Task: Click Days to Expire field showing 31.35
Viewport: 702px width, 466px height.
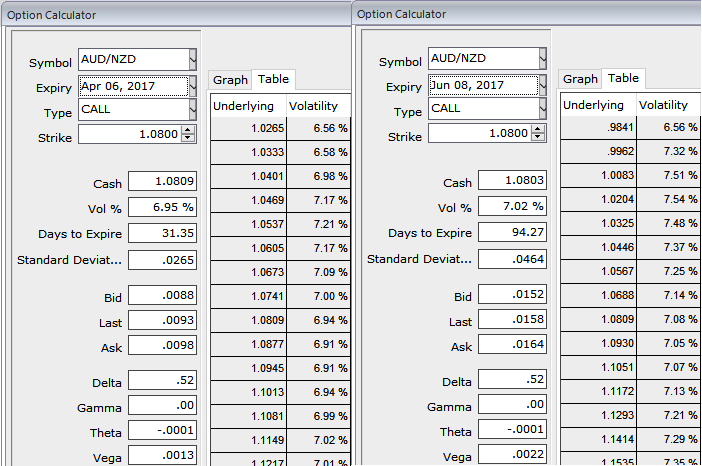Action: coord(163,233)
